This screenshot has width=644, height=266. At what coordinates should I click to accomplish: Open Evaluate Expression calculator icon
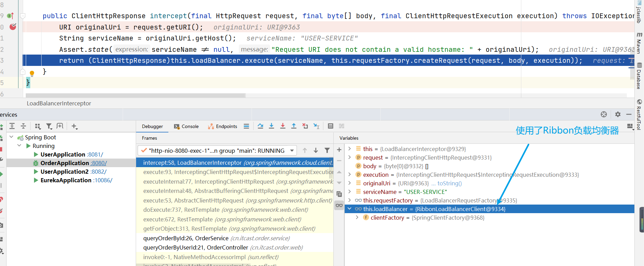(x=330, y=126)
